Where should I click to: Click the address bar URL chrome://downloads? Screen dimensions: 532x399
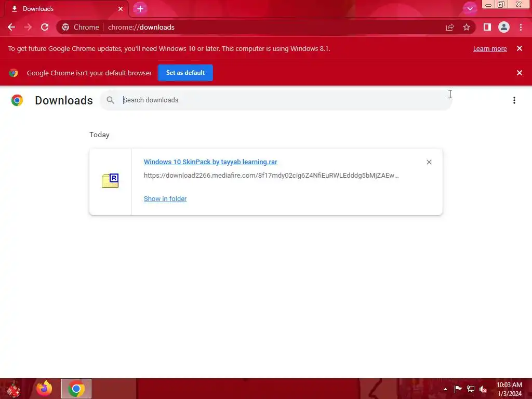pyautogui.click(x=141, y=27)
